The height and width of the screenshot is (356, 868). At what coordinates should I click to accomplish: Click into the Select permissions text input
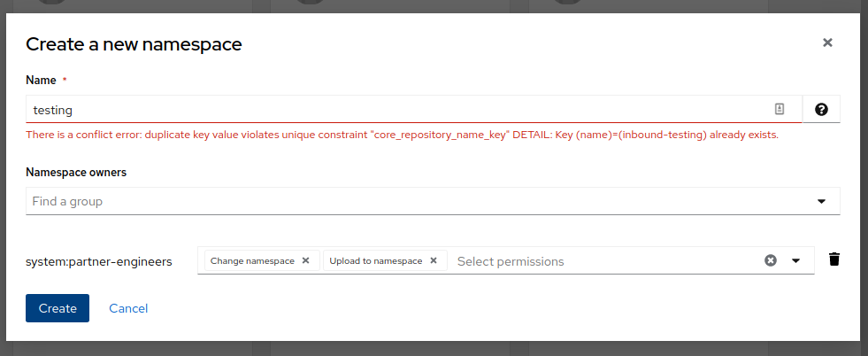click(602, 261)
